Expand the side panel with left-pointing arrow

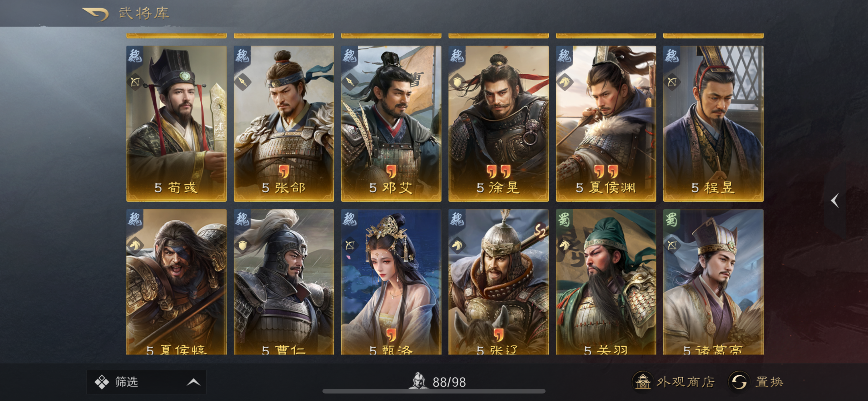835,201
